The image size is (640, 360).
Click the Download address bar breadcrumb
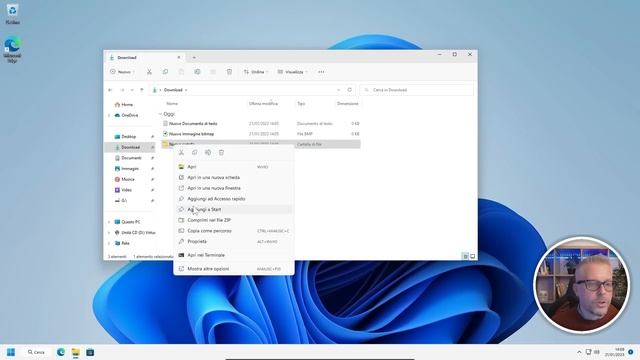(x=173, y=90)
